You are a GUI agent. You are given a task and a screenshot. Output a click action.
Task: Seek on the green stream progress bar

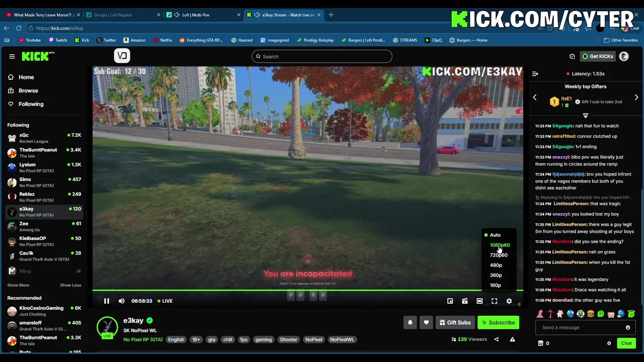307,290
